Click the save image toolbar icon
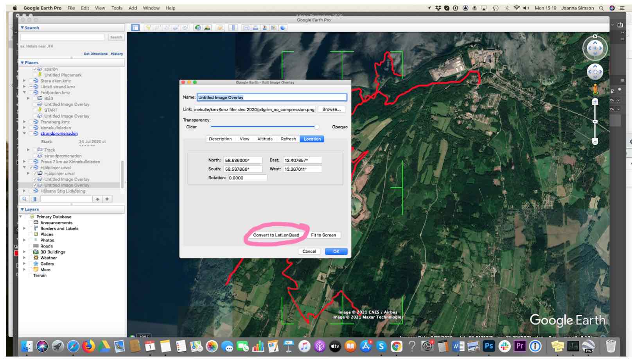The height and width of the screenshot is (364, 632). 264,28
